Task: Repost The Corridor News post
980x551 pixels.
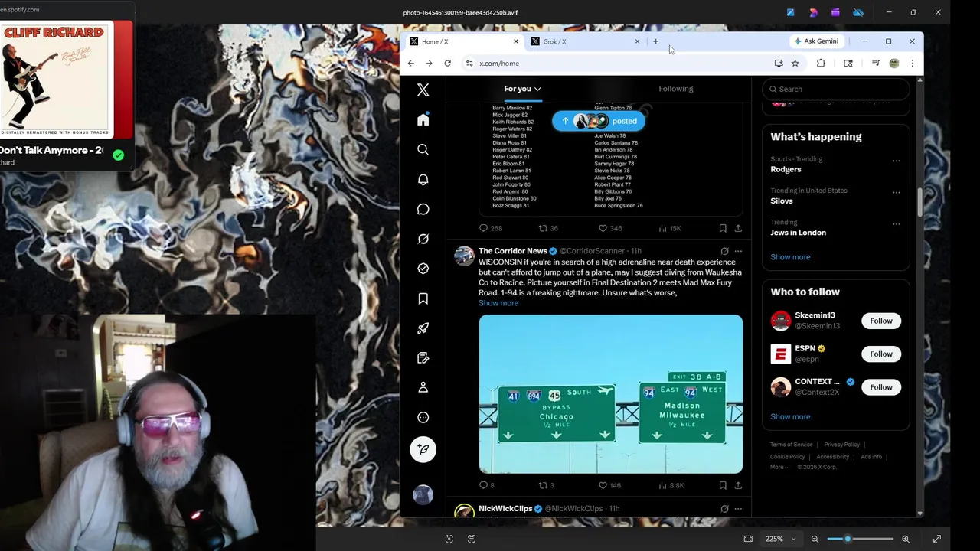Action: (543, 485)
